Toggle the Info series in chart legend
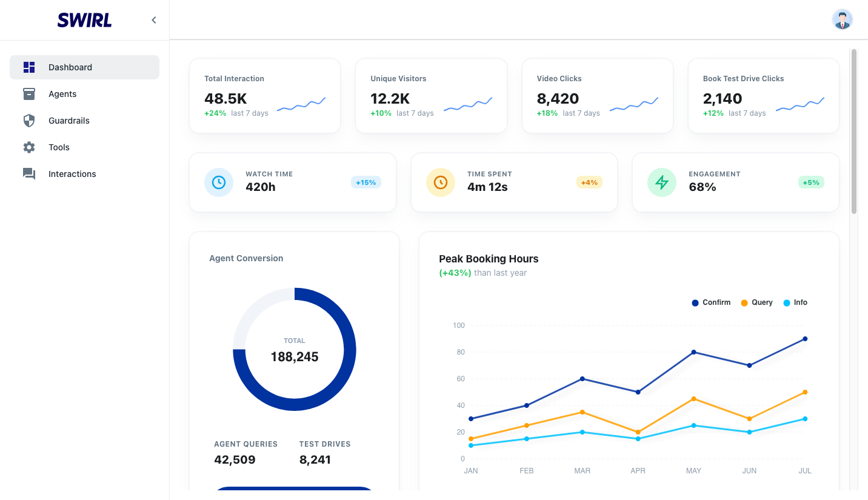This screenshot has width=868, height=500. [x=795, y=302]
